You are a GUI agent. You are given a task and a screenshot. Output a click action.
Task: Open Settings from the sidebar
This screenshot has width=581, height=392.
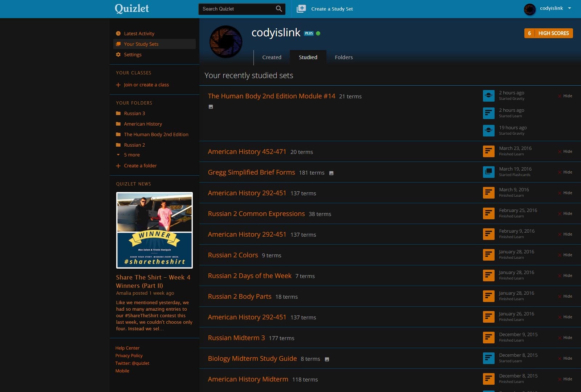coord(133,54)
